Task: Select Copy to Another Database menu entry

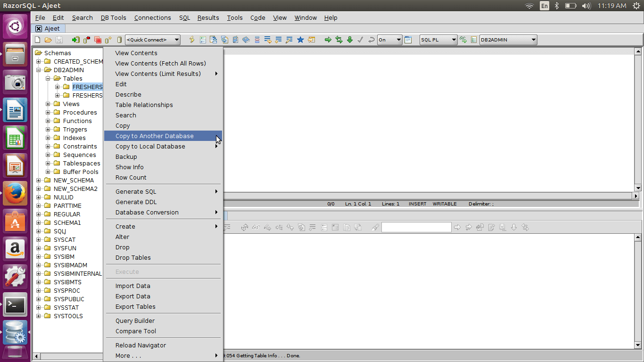Action: (155, 136)
